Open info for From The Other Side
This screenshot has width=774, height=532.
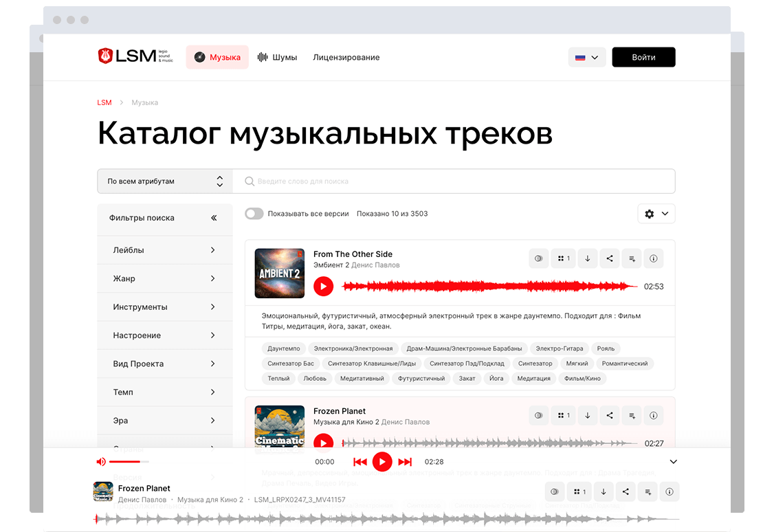tap(654, 258)
